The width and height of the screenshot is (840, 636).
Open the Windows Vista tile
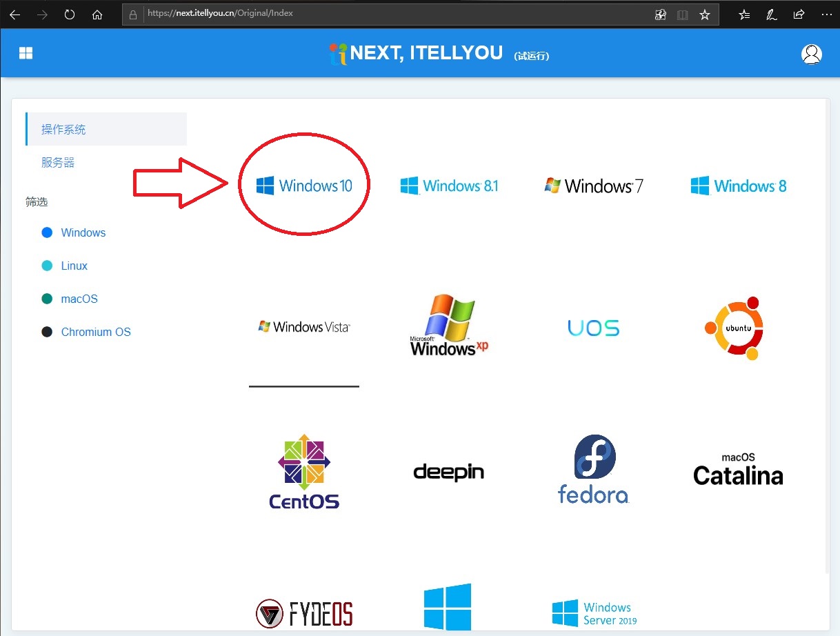[x=304, y=326]
